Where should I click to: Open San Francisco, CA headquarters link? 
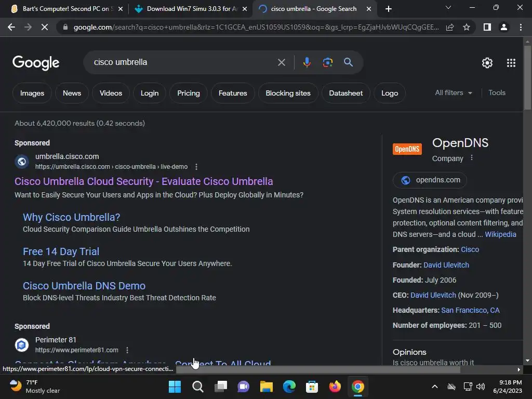470,310
